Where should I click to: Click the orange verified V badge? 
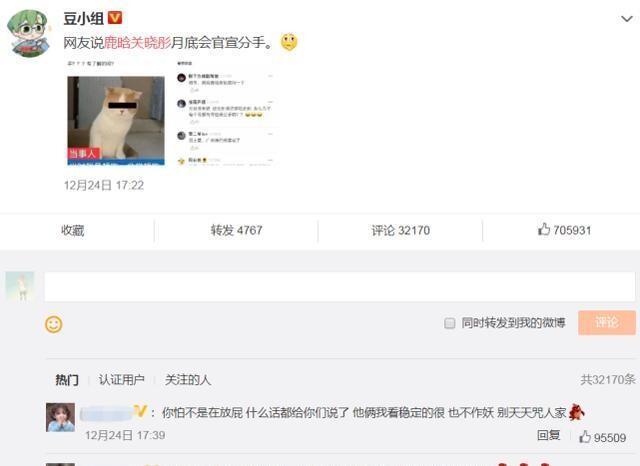coord(115,18)
